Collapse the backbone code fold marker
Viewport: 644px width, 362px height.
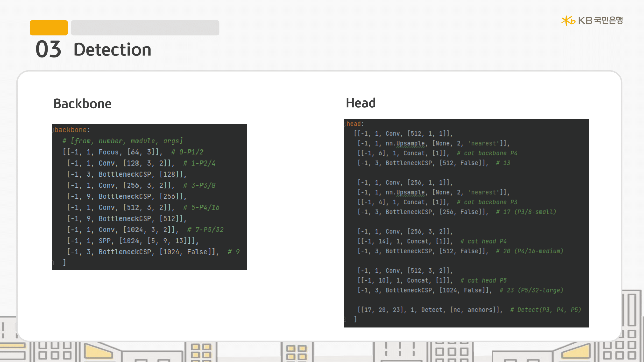click(53, 130)
